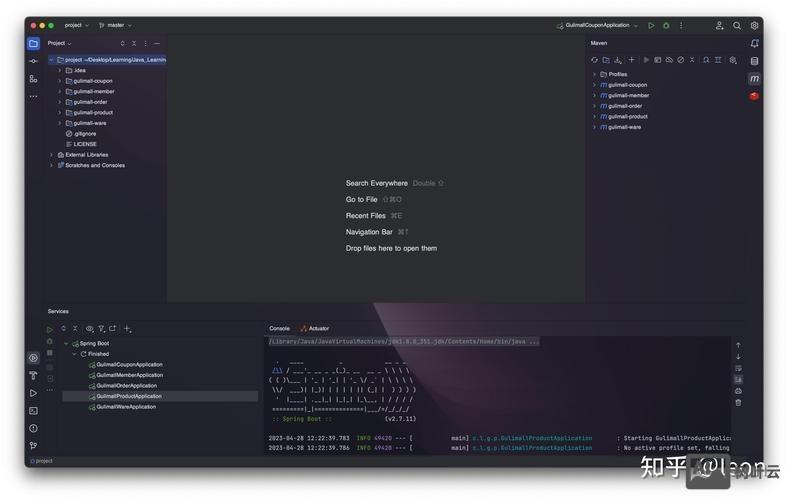Expand gulimall-coupon folder in Project tree
The image size is (788, 500).
(59, 81)
